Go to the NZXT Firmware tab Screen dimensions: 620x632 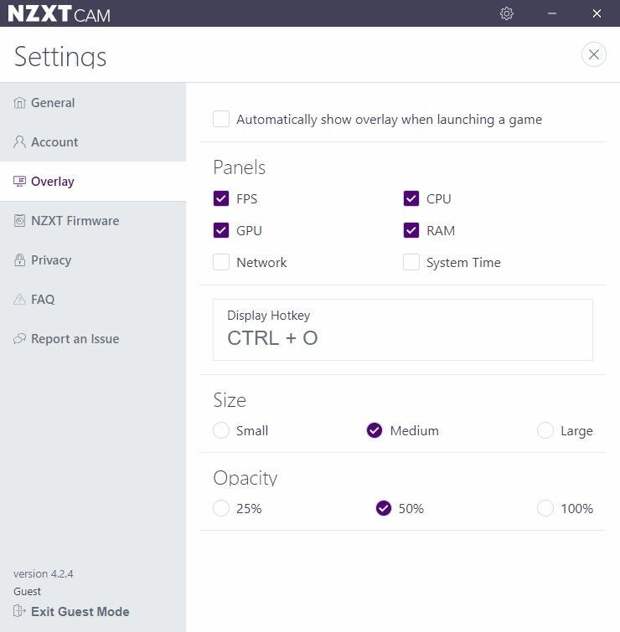pyautogui.click(x=93, y=221)
